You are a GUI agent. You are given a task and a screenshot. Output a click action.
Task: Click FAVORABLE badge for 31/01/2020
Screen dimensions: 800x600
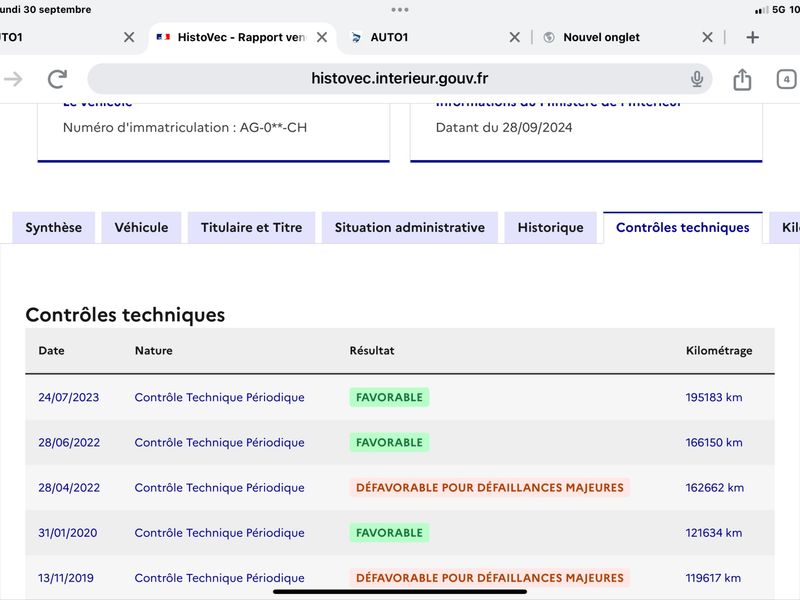(389, 533)
